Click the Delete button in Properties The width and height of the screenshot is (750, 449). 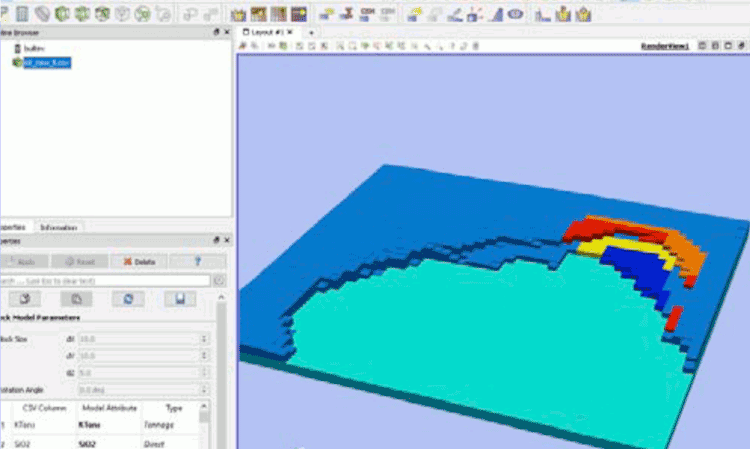pyautogui.click(x=139, y=261)
